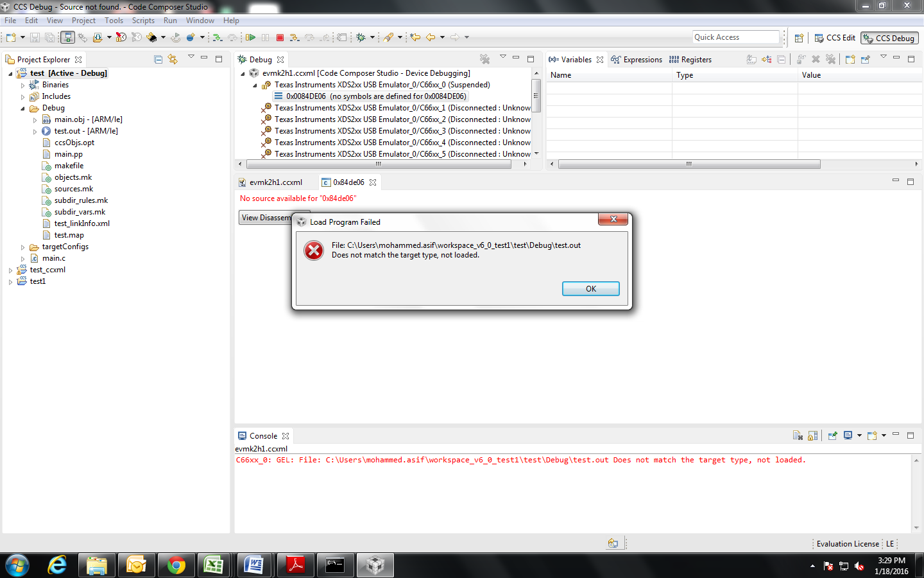The image size is (924, 578).
Task: Click the Open Perspective icon
Action: click(x=799, y=38)
